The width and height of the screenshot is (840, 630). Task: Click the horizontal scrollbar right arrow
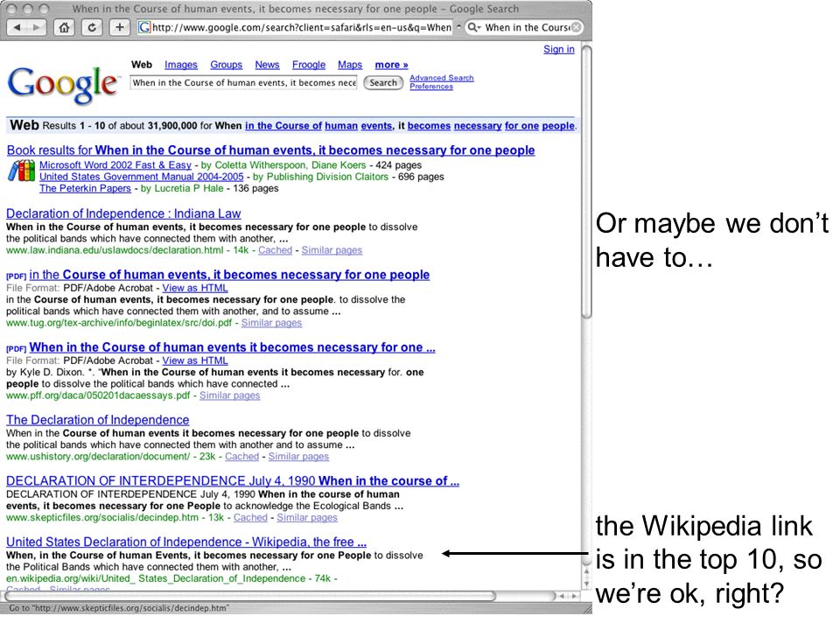[x=574, y=596]
